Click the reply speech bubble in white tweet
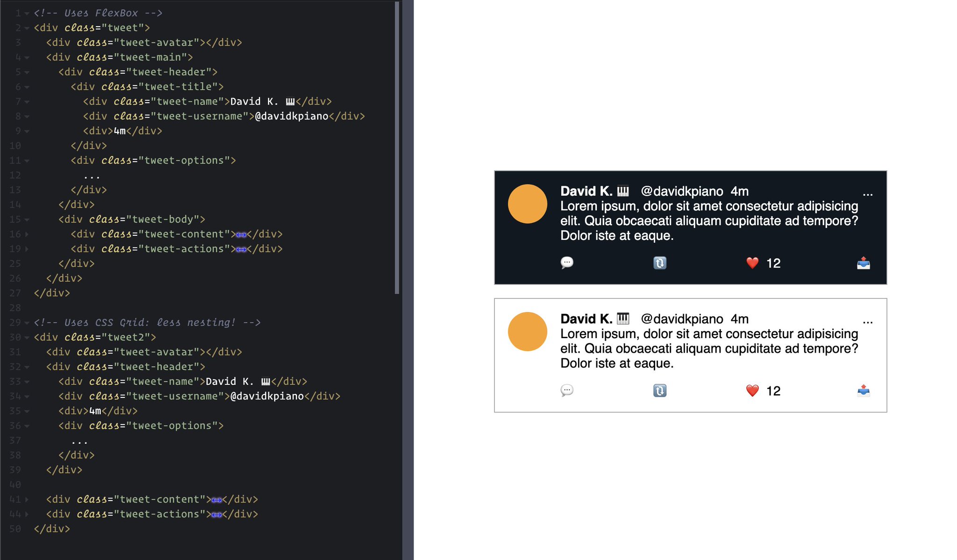957x560 pixels. point(567,390)
